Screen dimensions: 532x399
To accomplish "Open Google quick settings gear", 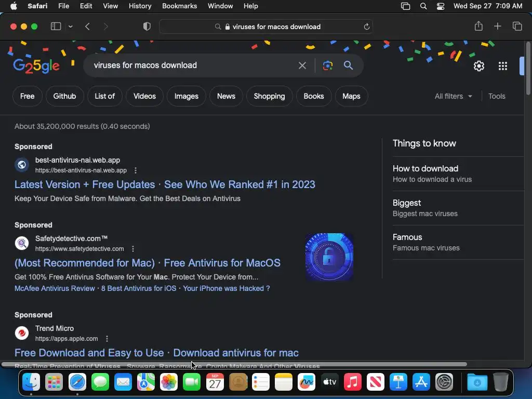I will point(478,66).
